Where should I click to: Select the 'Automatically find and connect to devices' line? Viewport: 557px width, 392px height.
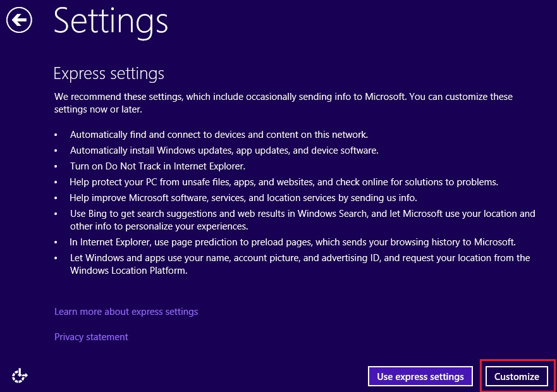click(219, 135)
